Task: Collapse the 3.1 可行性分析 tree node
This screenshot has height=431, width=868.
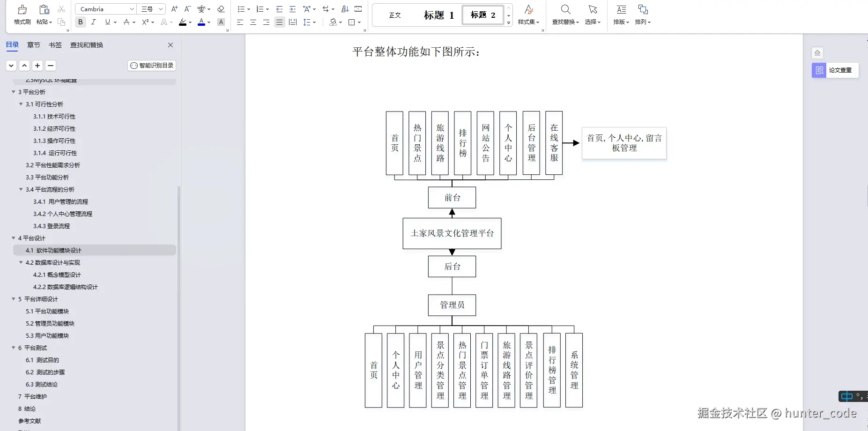Action: click(x=21, y=104)
